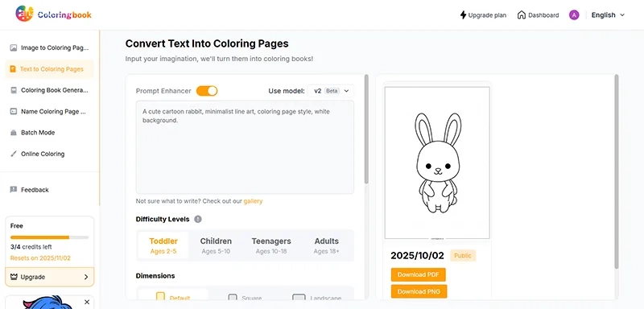Screen dimensions: 644x309
Task: Click the form panel scrollbar
Action: coord(367,130)
